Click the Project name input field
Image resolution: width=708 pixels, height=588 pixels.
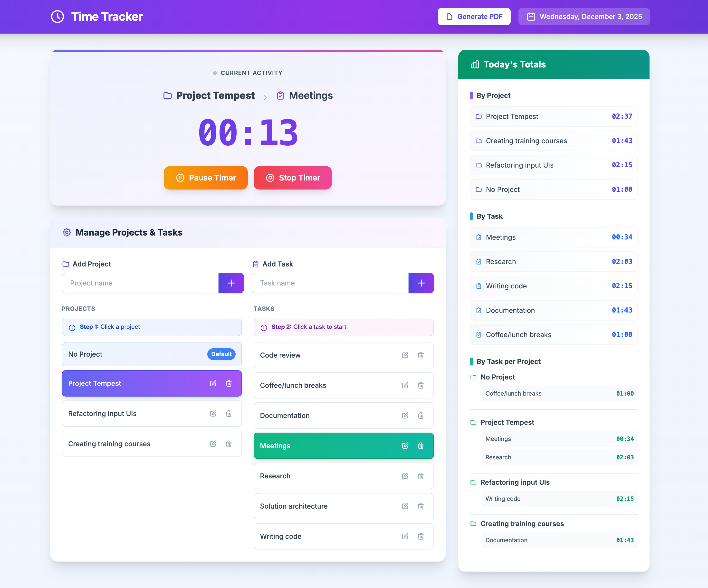click(140, 283)
